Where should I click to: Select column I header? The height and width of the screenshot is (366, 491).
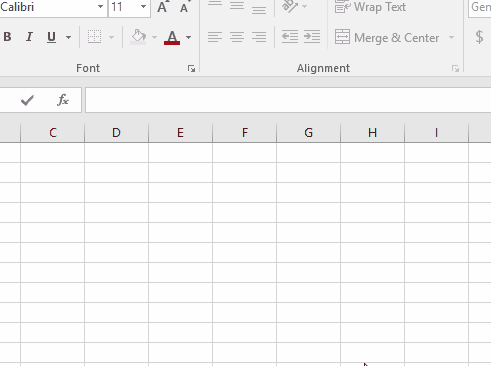coord(436,133)
